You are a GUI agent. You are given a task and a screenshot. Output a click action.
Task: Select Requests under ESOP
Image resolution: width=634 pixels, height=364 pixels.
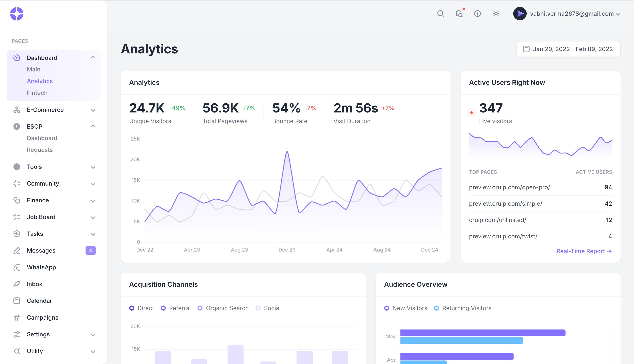[x=40, y=150]
